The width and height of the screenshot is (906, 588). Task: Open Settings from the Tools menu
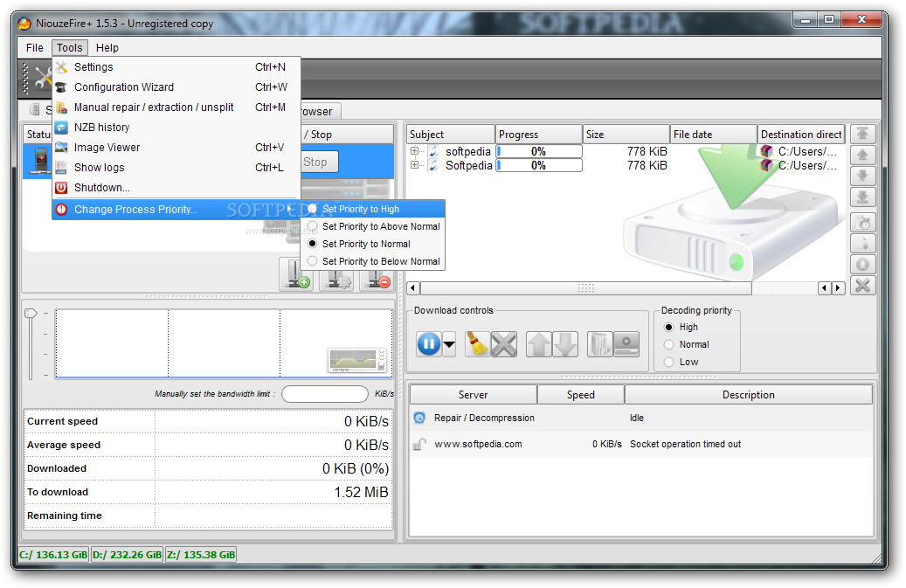[x=176, y=67]
